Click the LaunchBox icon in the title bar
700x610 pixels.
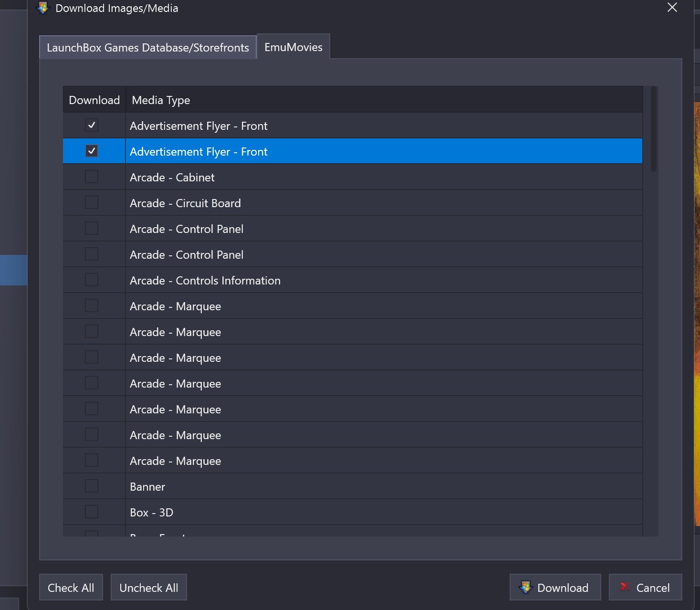tap(43, 8)
